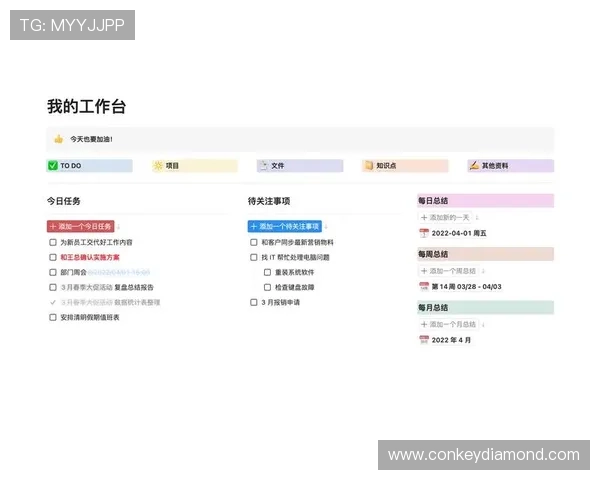Open the 第 14 周 03/28 - 04/03 weekly page
Viewport: 600px width, 480px height.
pos(460,287)
